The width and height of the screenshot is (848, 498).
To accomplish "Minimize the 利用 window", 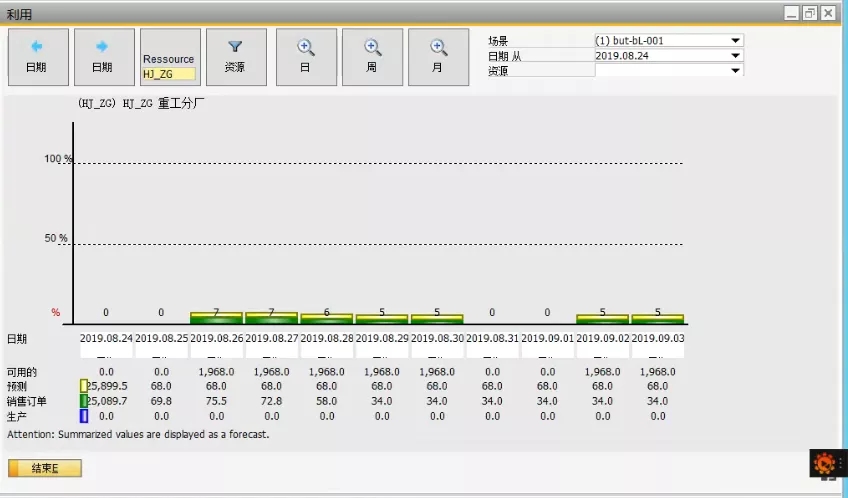I will point(792,13).
